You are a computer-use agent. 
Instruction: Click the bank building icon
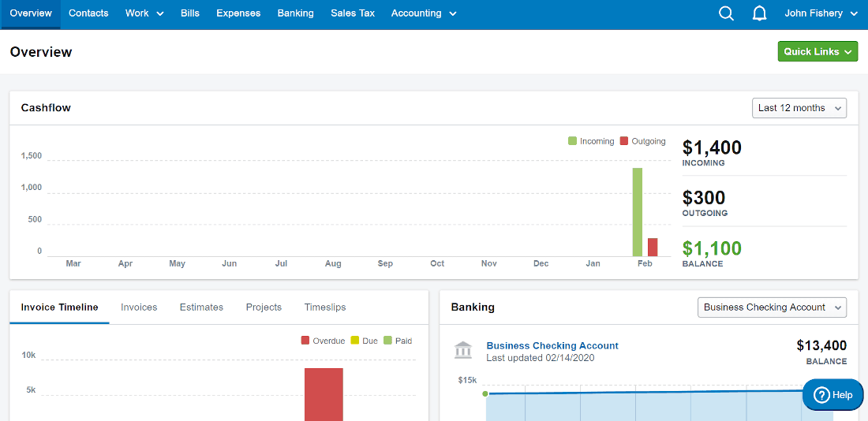point(462,350)
